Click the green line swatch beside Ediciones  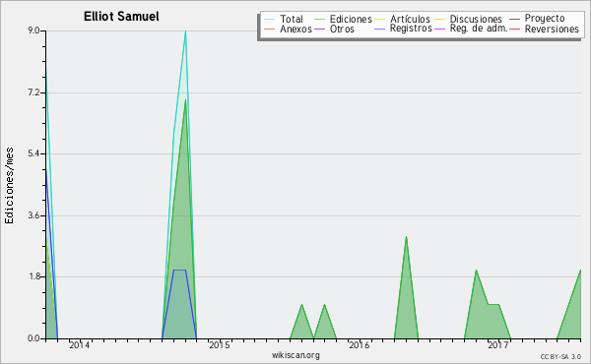(x=319, y=19)
